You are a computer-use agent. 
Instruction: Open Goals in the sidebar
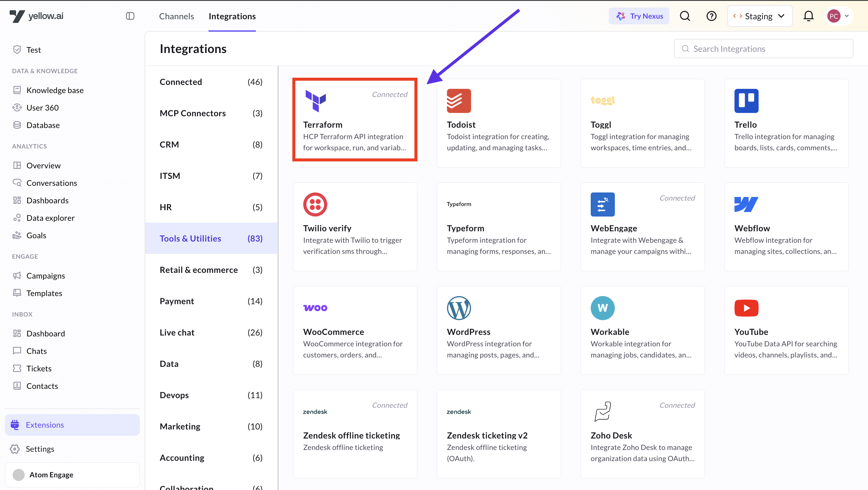(72, 236)
